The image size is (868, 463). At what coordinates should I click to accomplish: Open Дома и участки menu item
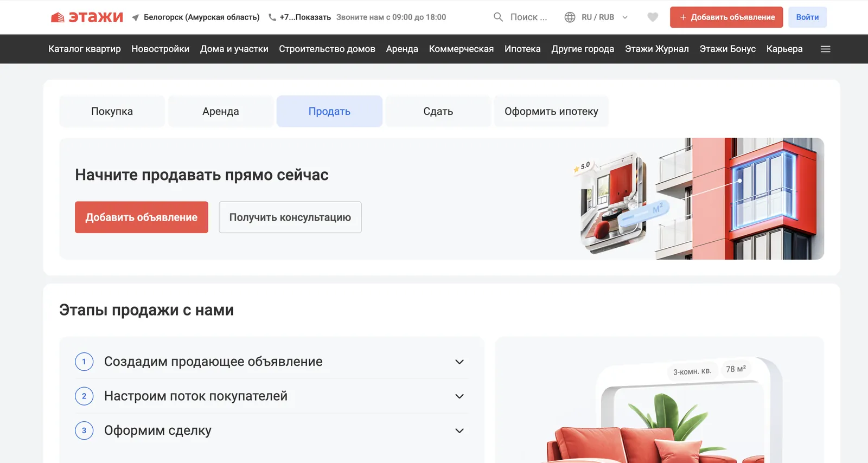coord(234,49)
